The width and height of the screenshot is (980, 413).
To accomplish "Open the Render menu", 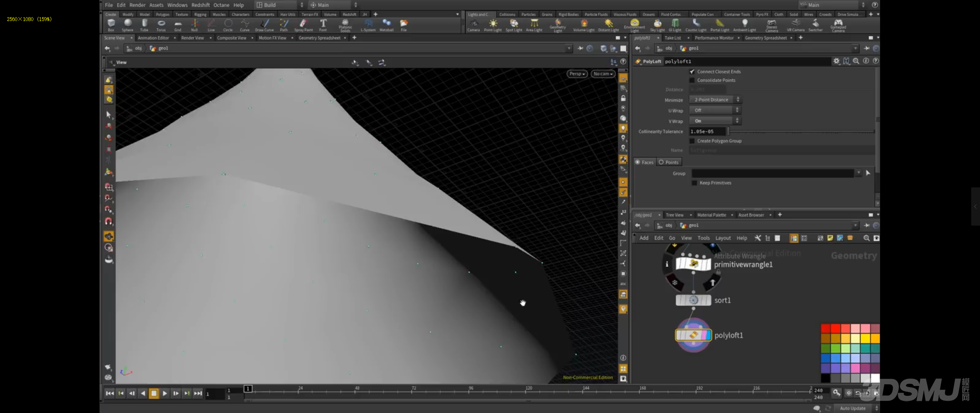I will coord(137,5).
